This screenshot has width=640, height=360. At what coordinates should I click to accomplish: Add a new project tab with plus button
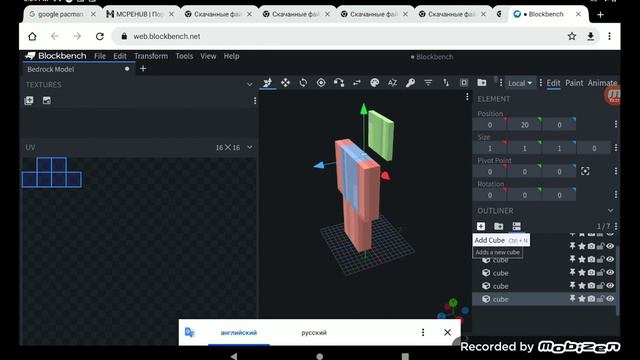[143, 69]
